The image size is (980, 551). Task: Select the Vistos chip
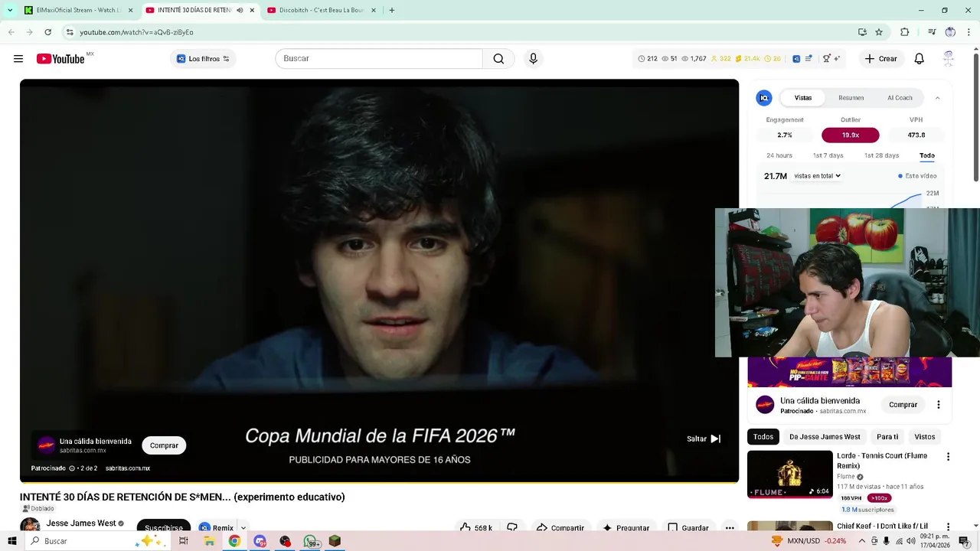tap(924, 437)
